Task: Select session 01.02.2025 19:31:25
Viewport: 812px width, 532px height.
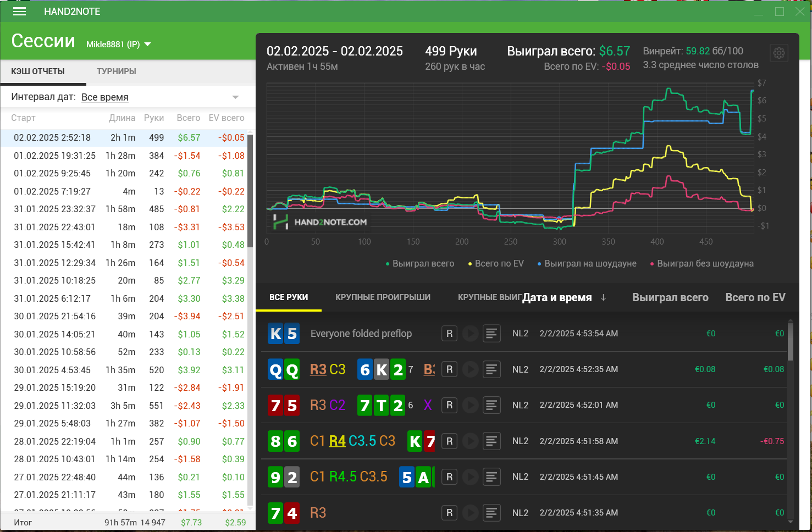Action: pos(124,156)
